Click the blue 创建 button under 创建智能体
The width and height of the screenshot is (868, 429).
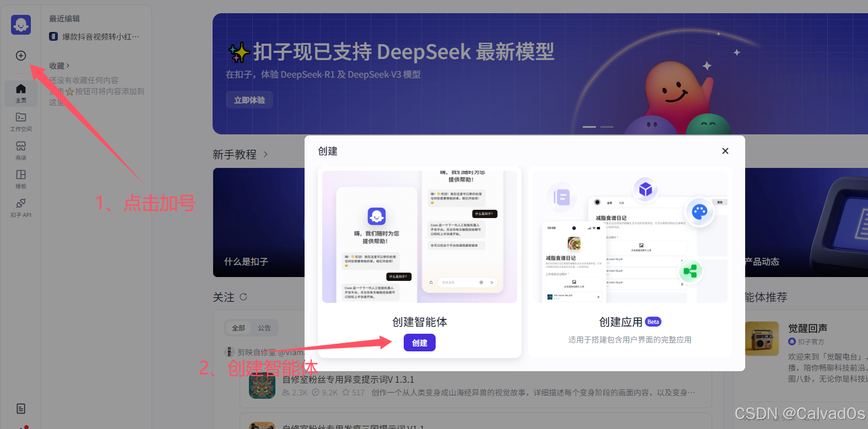click(420, 343)
